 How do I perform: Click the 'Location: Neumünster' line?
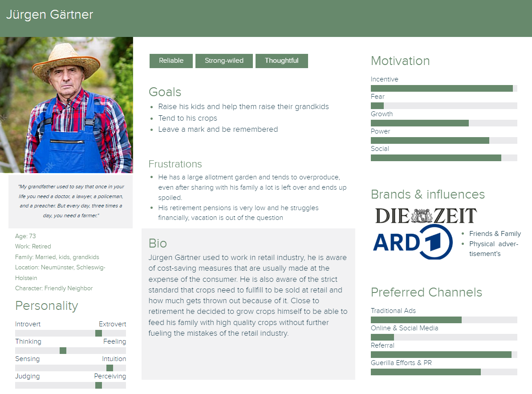(x=60, y=272)
